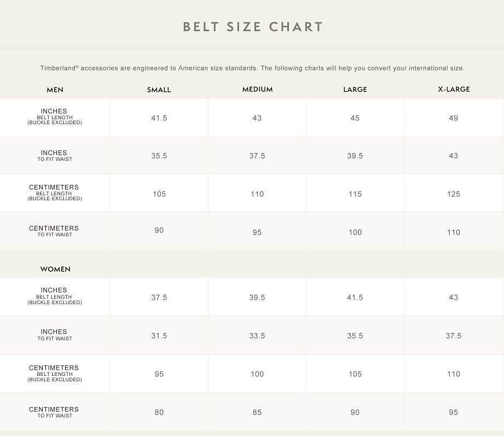Select the 33.5 inches waist cell

click(x=257, y=336)
